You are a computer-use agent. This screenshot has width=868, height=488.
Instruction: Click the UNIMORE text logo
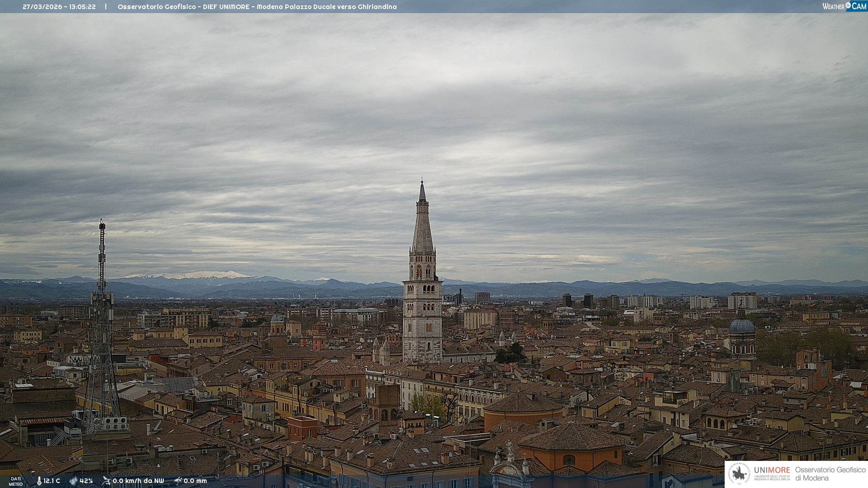(x=772, y=470)
